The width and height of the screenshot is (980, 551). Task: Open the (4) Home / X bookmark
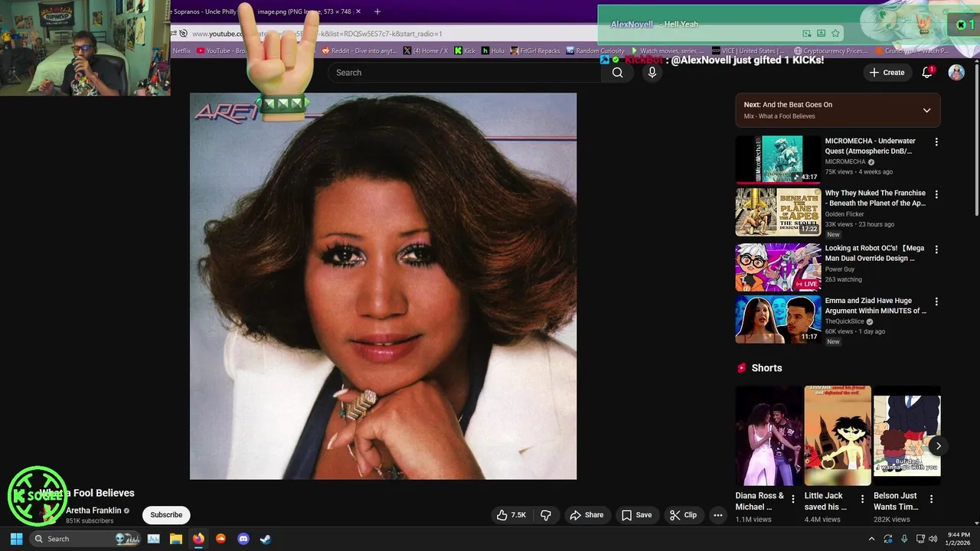pos(426,51)
